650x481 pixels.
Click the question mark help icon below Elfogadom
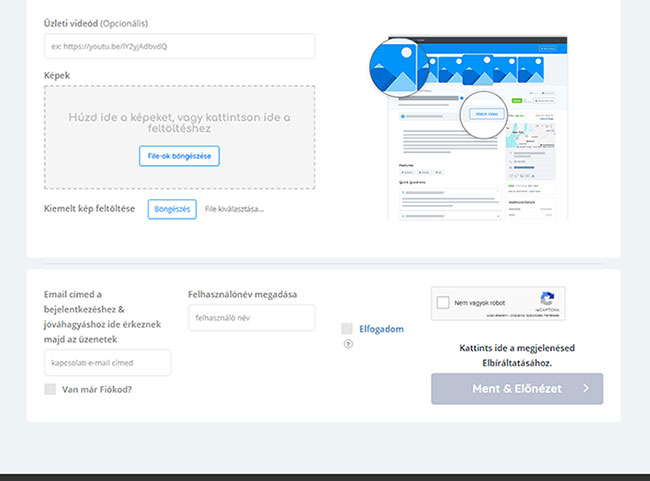348,344
